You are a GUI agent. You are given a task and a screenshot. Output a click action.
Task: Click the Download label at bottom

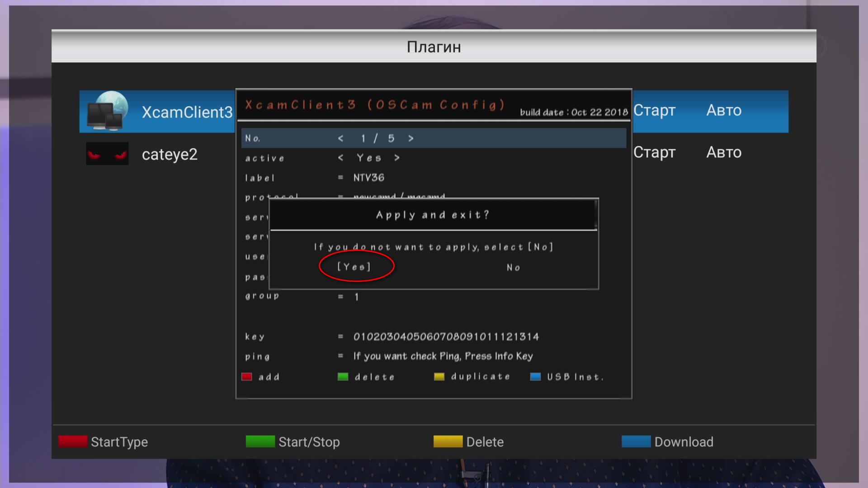pyautogui.click(x=684, y=442)
